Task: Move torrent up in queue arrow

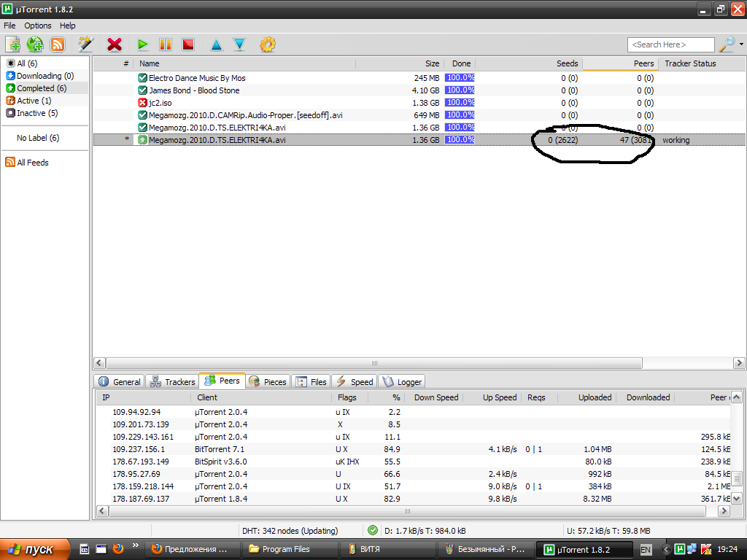Action: tap(216, 45)
